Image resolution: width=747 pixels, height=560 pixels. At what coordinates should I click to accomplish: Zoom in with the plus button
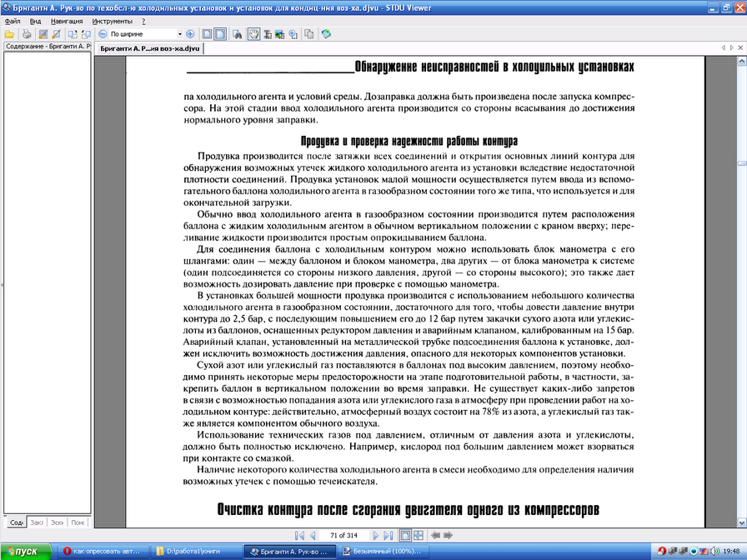pyautogui.click(x=190, y=34)
